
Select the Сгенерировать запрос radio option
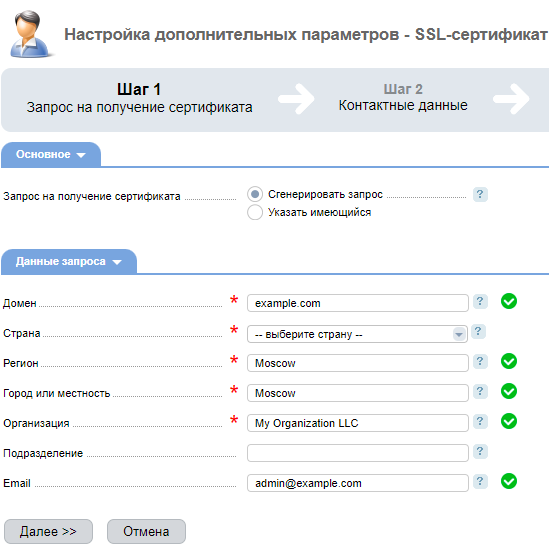click(x=255, y=194)
